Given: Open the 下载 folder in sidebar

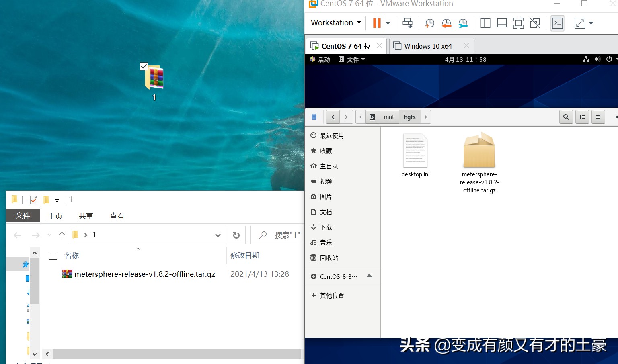Looking at the screenshot, I should pyautogui.click(x=343, y=227).
